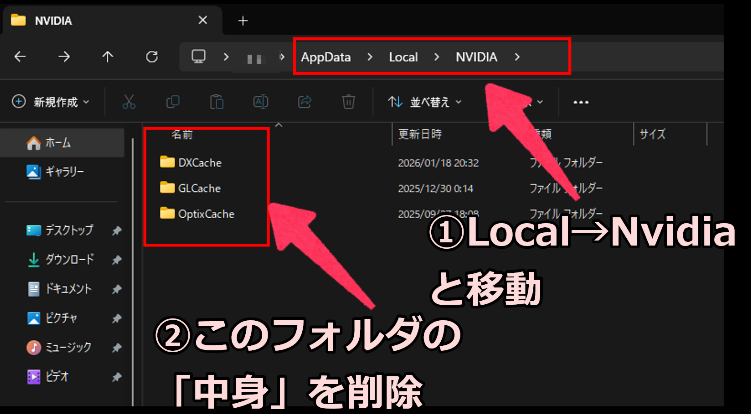Click the Paste clipboard icon
This screenshot has width=751, height=414.
pos(216,102)
